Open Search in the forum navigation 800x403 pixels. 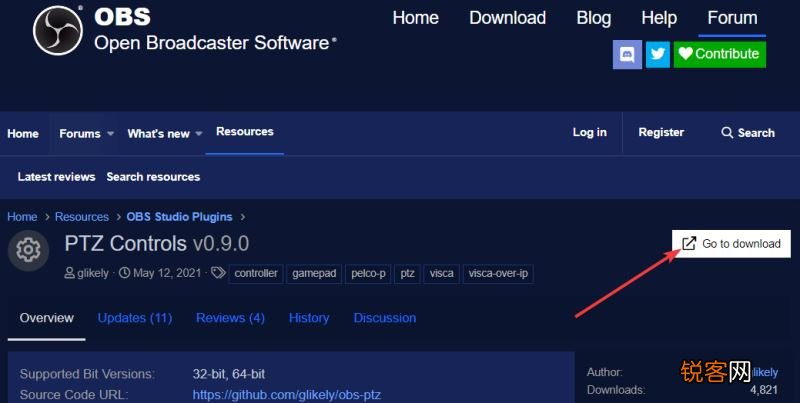[x=748, y=133]
